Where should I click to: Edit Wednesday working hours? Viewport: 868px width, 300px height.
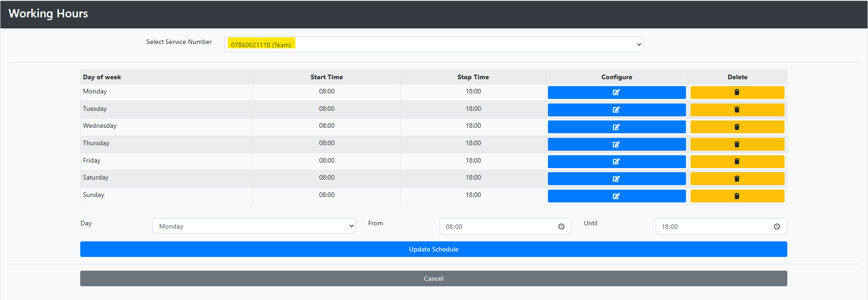(617, 127)
